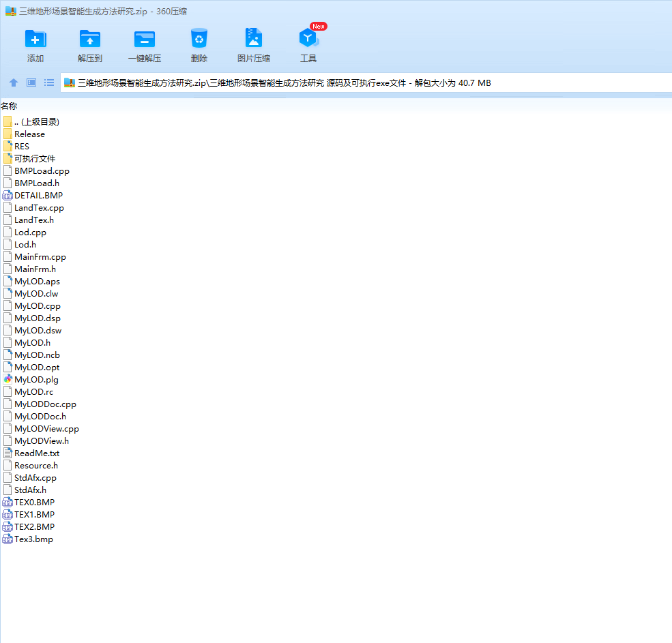Select the file MyLOD.dsp
This screenshot has width=672, height=643.
pyautogui.click(x=31, y=318)
